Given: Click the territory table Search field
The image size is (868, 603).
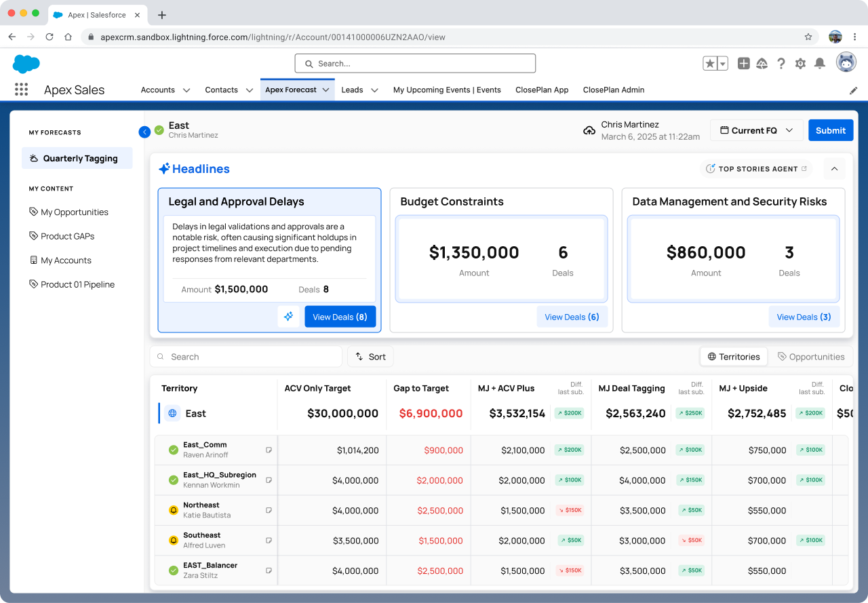Looking at the screenshot, I should 246,357.
